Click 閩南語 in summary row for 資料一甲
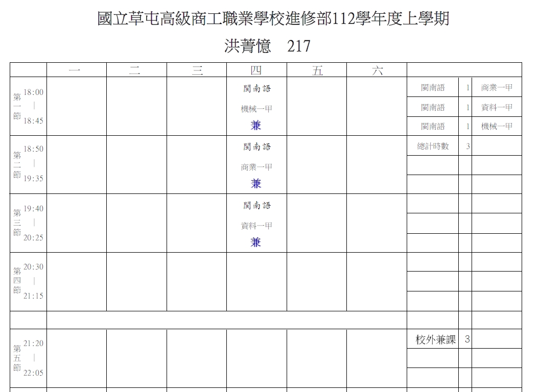This screenshot has width=539, height=392. (x=433, y=108)
